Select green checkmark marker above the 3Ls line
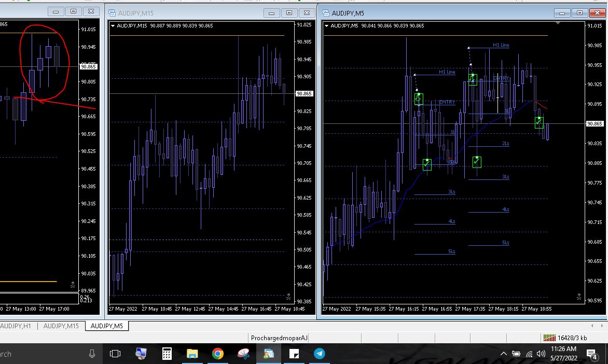Viewport: 608px width, 364px height. tap(477, 162)
